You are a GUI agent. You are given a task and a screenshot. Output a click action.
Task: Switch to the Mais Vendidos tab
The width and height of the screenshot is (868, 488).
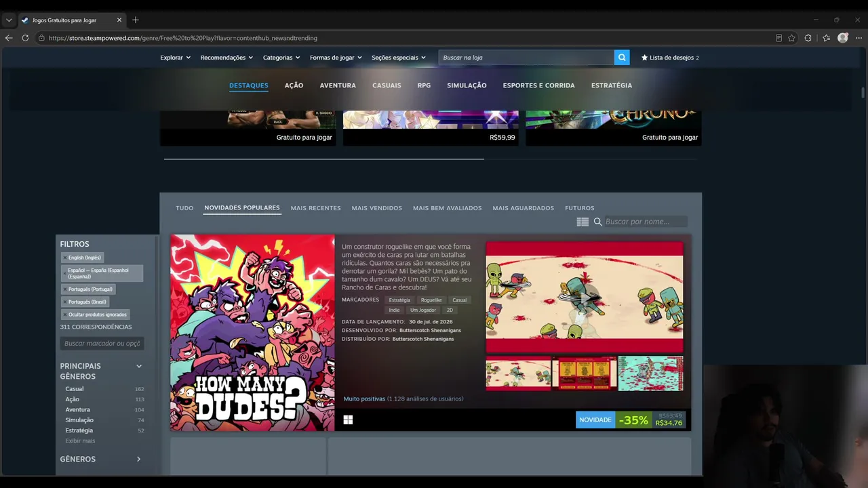(377, 208)
